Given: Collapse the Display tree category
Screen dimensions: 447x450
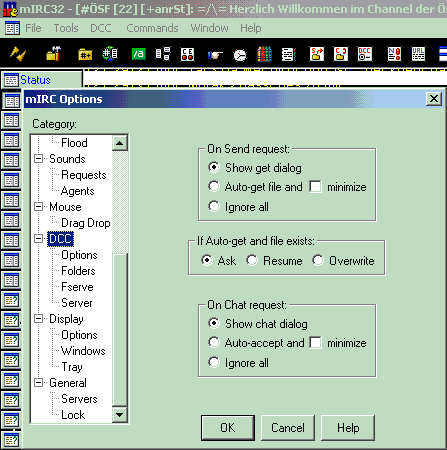Looking at the screenshot, I should pos(39,319).
